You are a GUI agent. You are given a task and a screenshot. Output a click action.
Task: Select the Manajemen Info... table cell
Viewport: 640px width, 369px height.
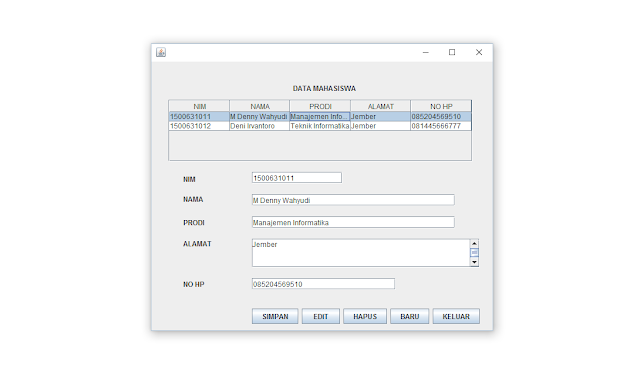[x=320, y=117]
